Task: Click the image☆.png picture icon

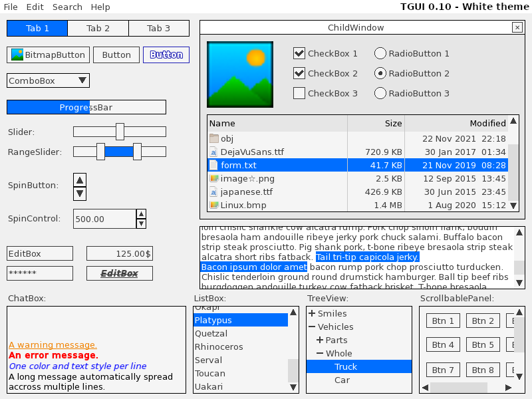Action: click(213, 178)
